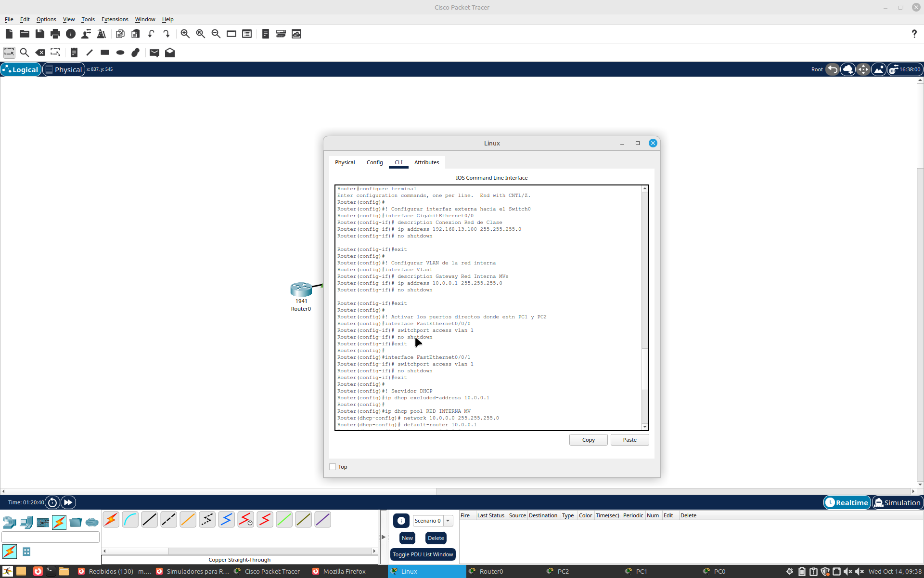Expand the PDU list panel arrow
This screenshot has width=924, height=578.
(x=384, y=537)
